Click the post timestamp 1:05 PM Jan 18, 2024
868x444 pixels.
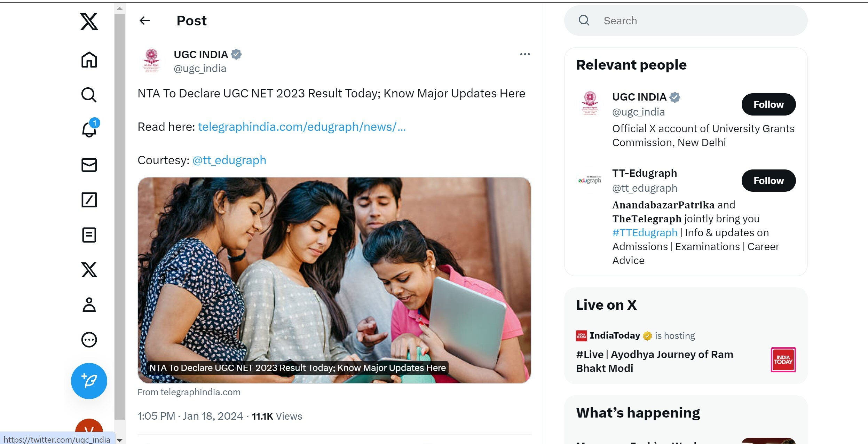click(190, 416)
